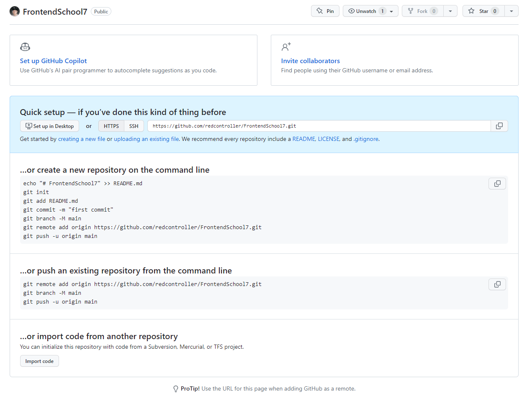Open the Invite collaborators link

pos(311,61)
